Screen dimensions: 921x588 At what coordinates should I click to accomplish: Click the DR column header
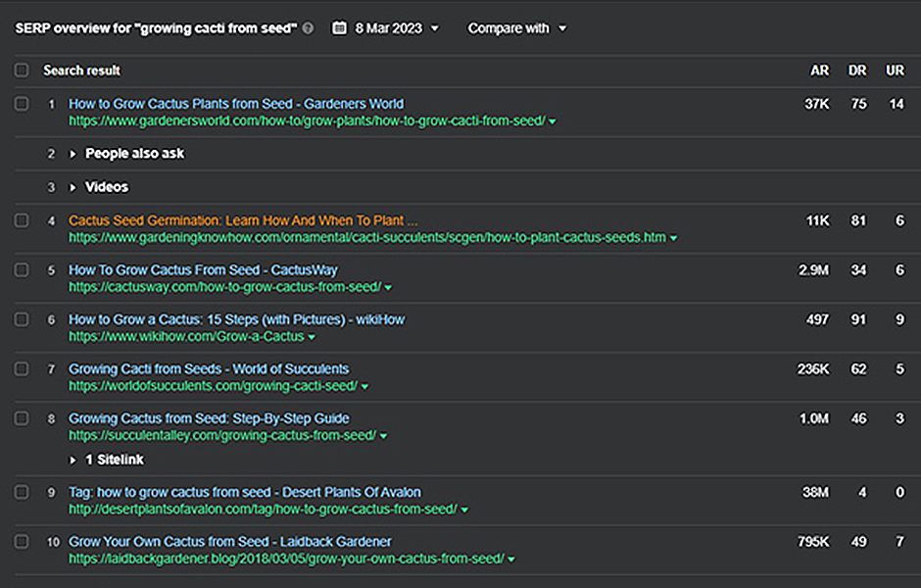tap(857, 71)
